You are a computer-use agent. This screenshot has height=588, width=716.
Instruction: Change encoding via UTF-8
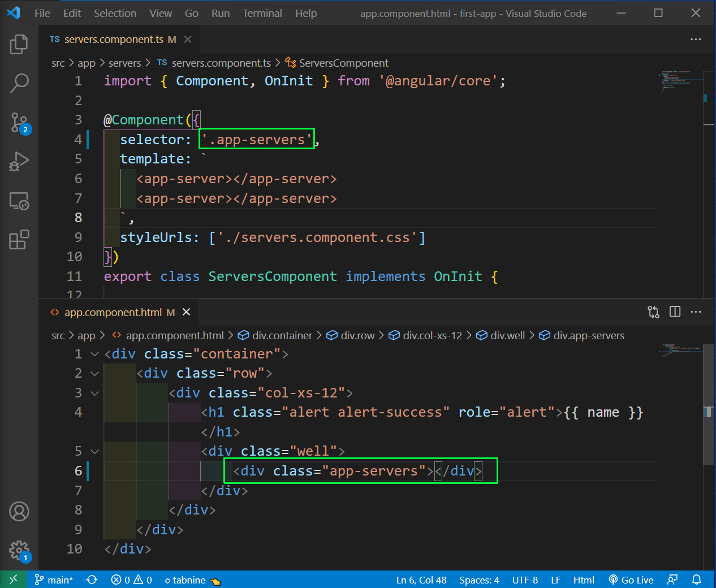coord(525,580)
